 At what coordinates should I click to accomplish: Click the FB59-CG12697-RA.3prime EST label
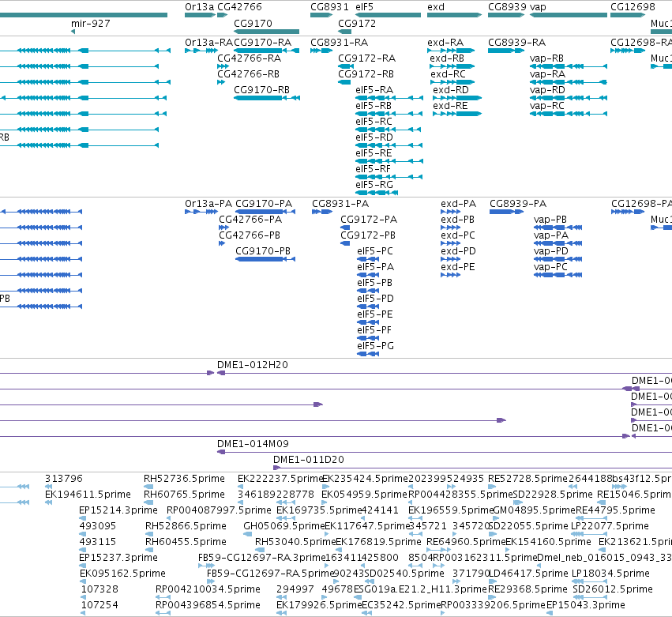point(262,558)
